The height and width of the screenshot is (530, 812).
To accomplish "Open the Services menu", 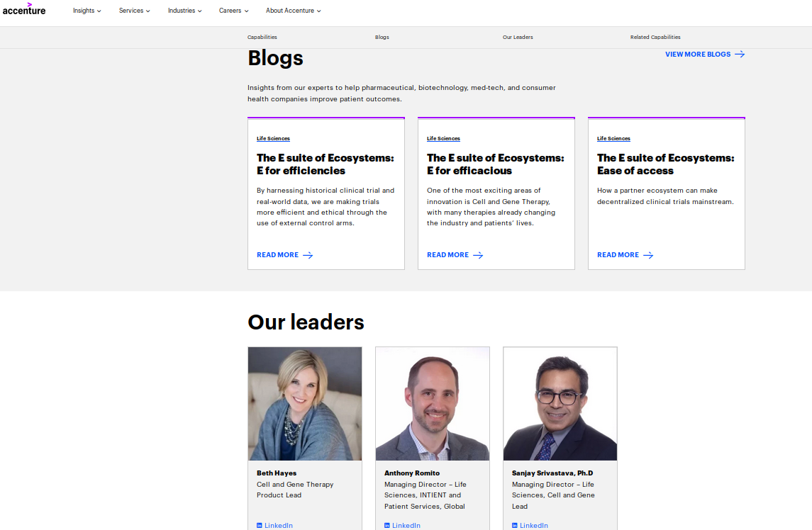I will point(135,11).
